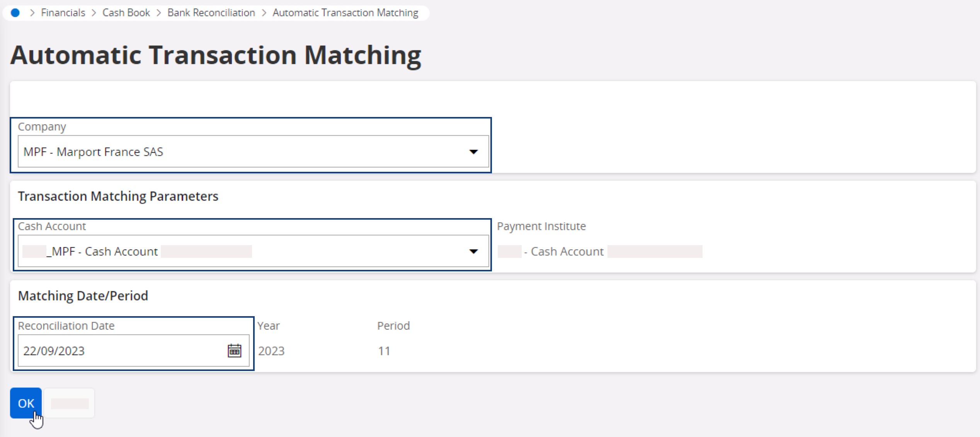Focus the Reconciliation Date 22/09/2023 field
The image size is (980, 437).
[x=120, y=351]
